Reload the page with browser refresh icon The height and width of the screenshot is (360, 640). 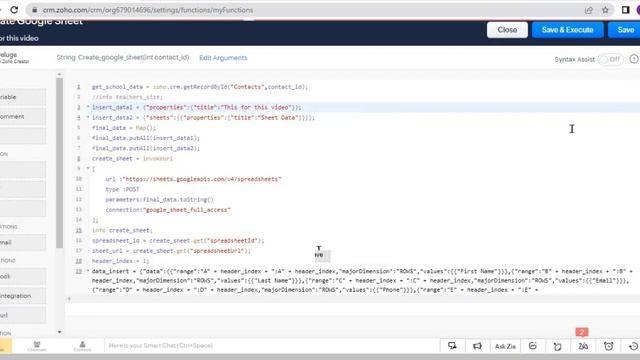click(14, 10)
